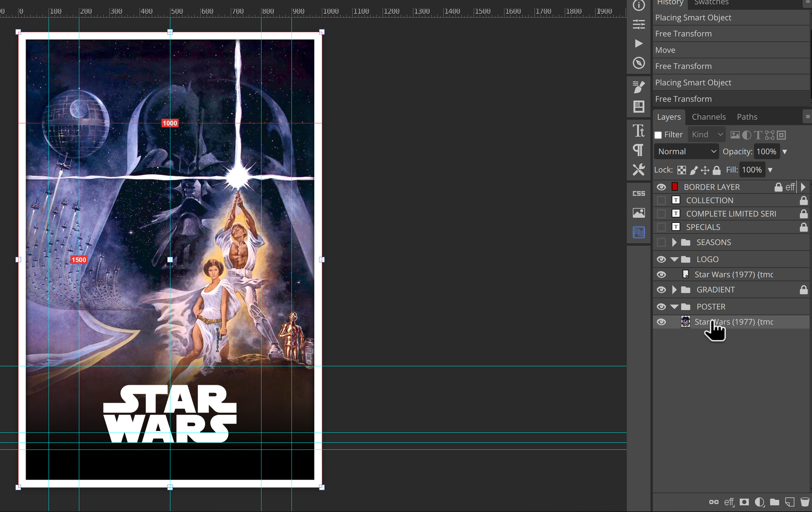Click Lock all padlock in Lock row
Viewport: 812px width, 512px height.
tap(717, 170)
